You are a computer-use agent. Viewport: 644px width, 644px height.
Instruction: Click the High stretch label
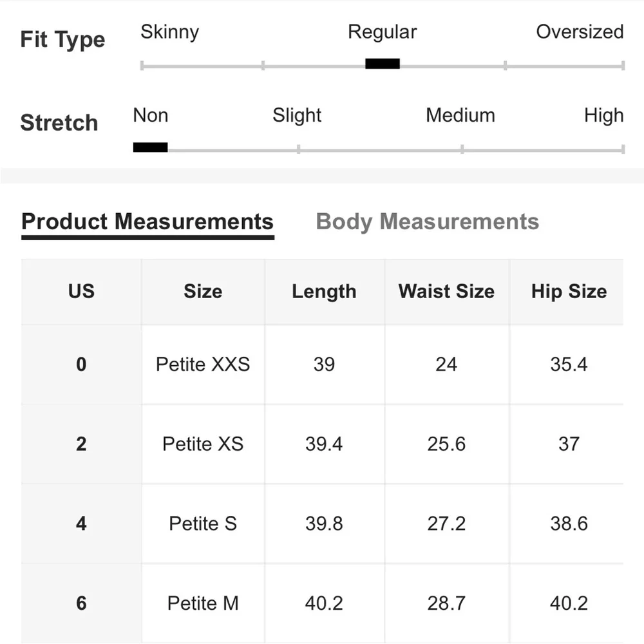click(x=603, y=115)
